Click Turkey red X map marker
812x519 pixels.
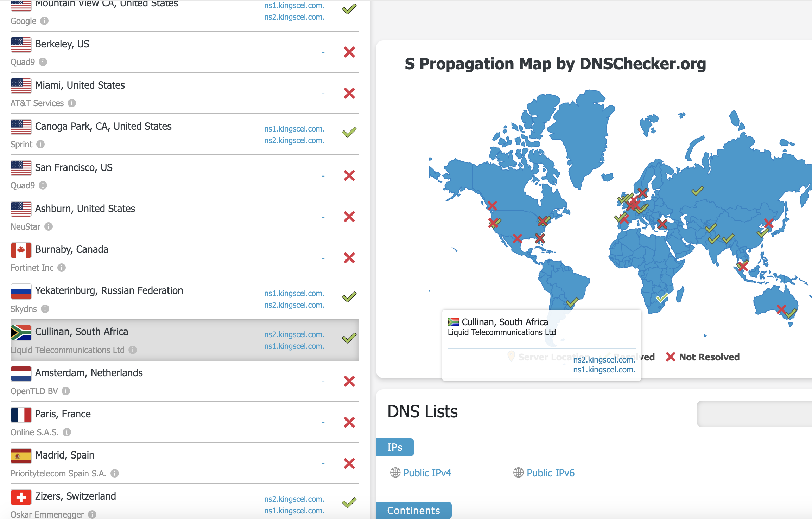[662, 224]
